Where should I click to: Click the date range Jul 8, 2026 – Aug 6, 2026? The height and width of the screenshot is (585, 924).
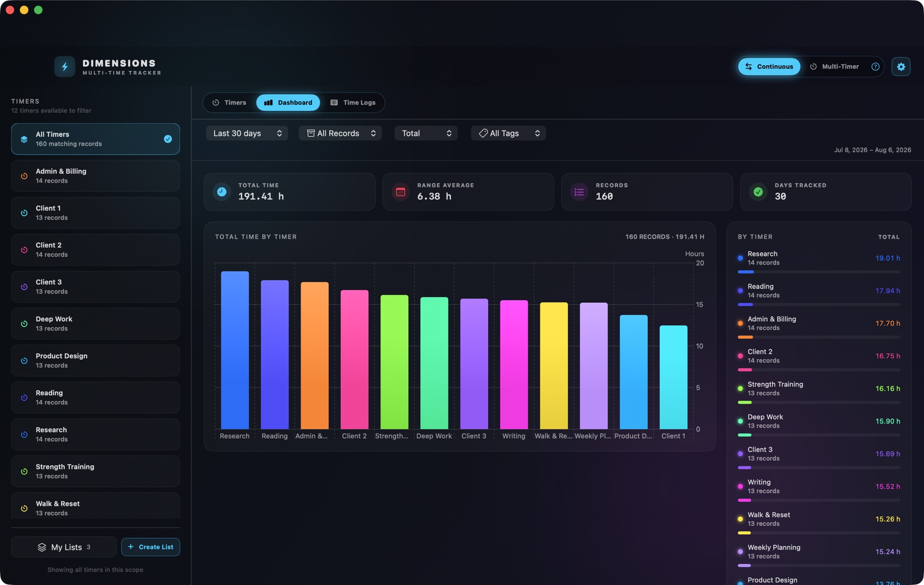pyautogui.click(x=873, y=150)
